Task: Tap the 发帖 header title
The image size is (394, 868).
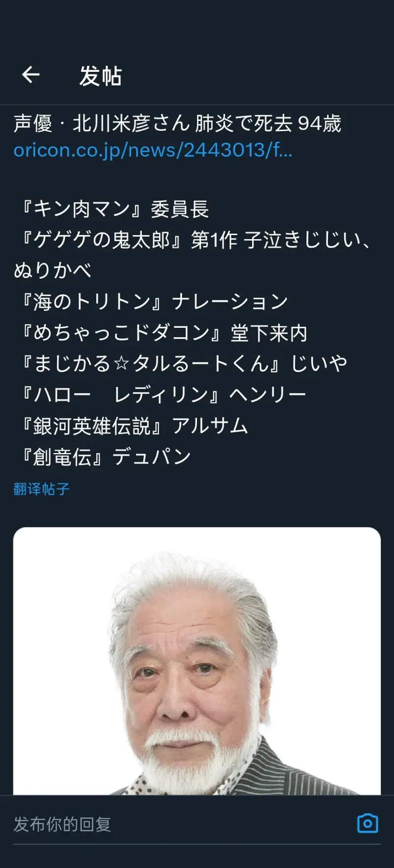Action: [x=100, y=76]
